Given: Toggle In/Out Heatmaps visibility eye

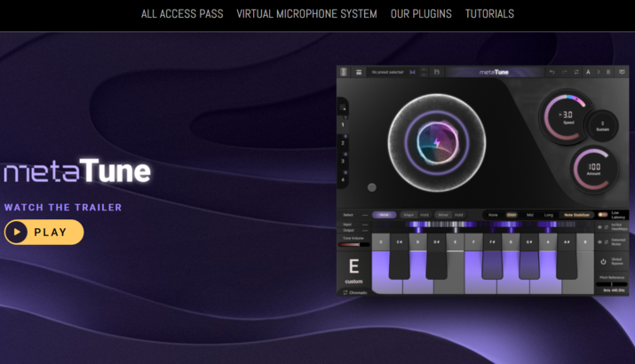Looking at the screenshot, I should [x=600, y=227].
